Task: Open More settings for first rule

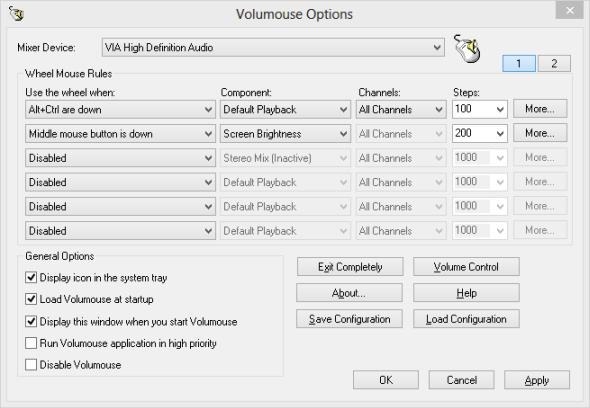Action: pos(540,109)
